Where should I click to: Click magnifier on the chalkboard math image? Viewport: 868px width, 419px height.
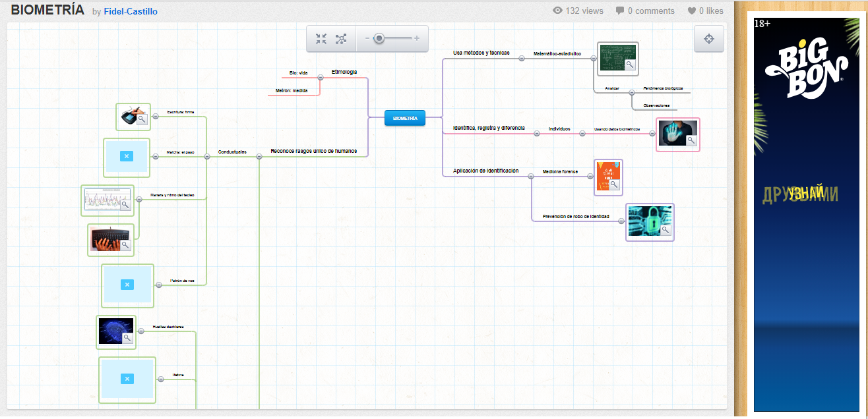(x=630, y=65)
